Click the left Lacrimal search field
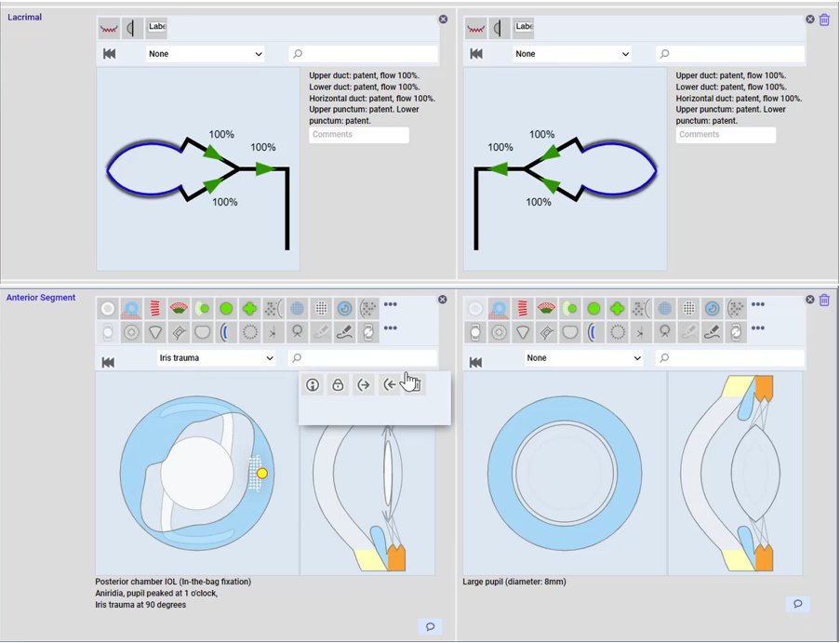 pos(363,54)
